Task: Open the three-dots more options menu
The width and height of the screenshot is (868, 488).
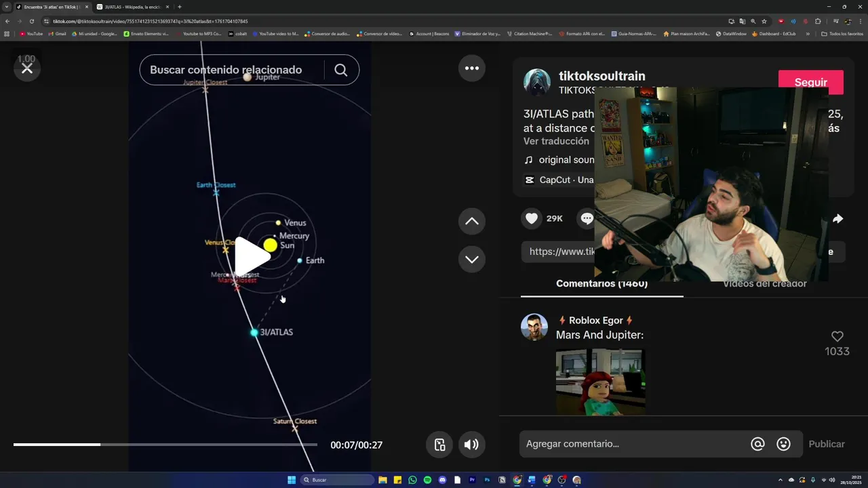Action: (472, 68)
